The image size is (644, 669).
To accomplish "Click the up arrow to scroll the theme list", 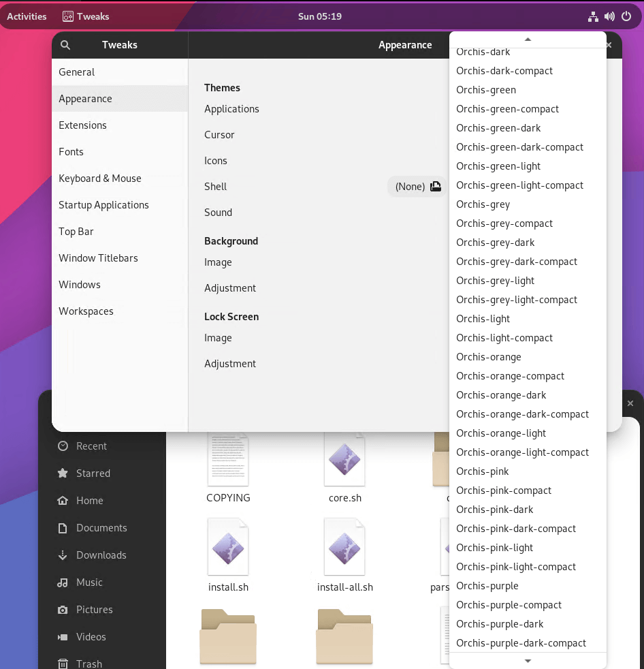I will [528, 39].
